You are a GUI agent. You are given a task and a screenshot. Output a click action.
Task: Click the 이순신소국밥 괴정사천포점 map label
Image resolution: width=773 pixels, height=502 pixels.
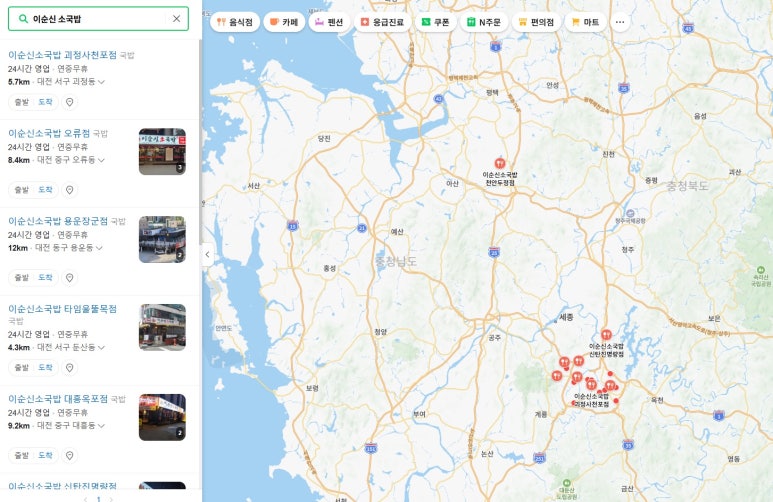coord(592,400)
